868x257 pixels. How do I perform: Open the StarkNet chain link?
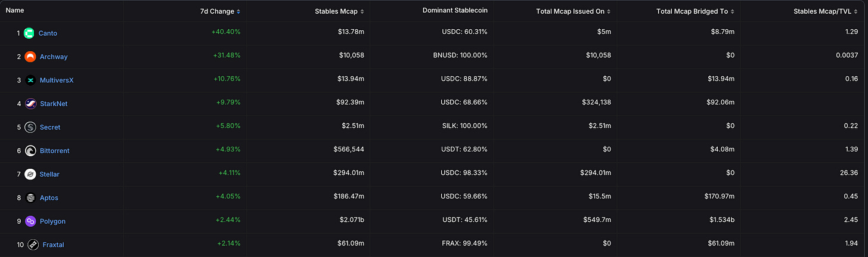pyautogui.click(x=53, y=104)
